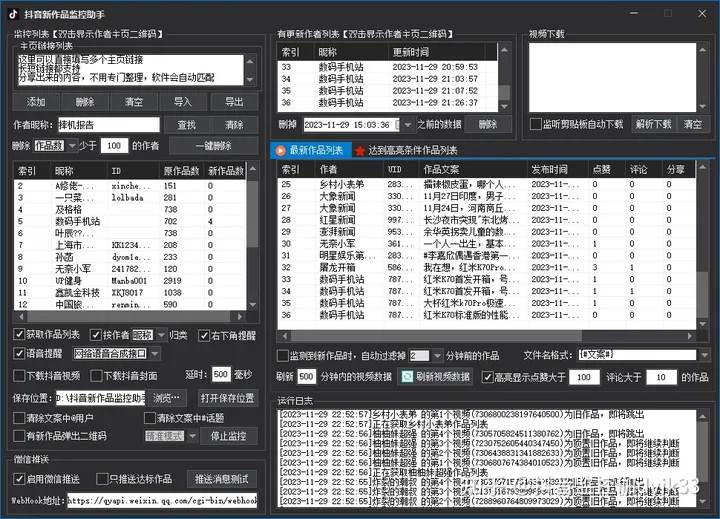Enable 下载抖音封面 checkbox
Screen dimensions: 720x519
(x=96, y=376)
